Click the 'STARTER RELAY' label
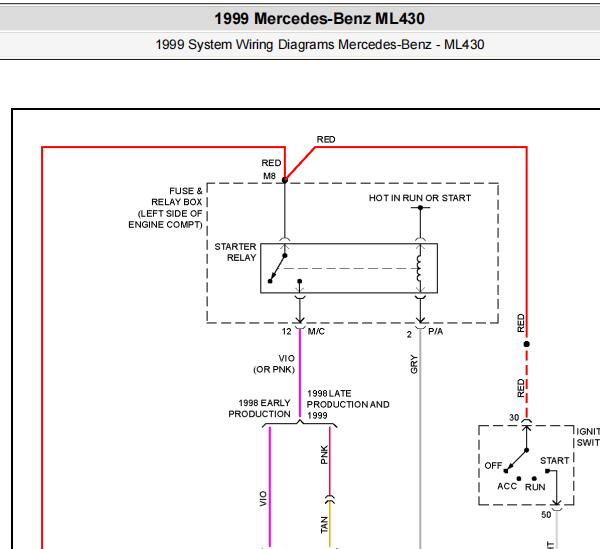This screenshot has width=600, height=549. coord(235,252)
